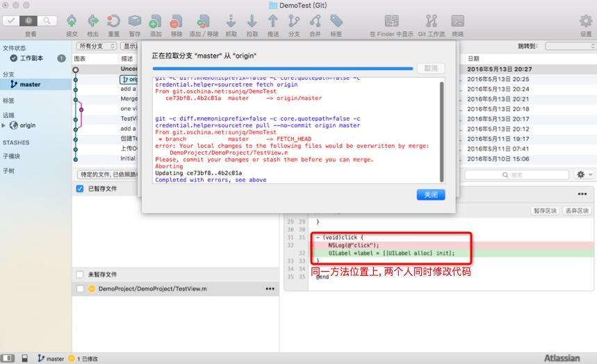Viewport: 597px width, 364px height.
Task: Click the Git Flow (Git 工作流) icon
Action: pyautogui.click(x=432, y=22)
